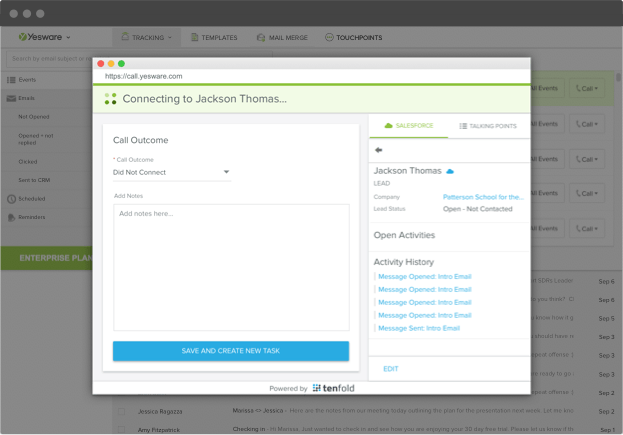Click the call window URL bar

[x=312, y=76]
